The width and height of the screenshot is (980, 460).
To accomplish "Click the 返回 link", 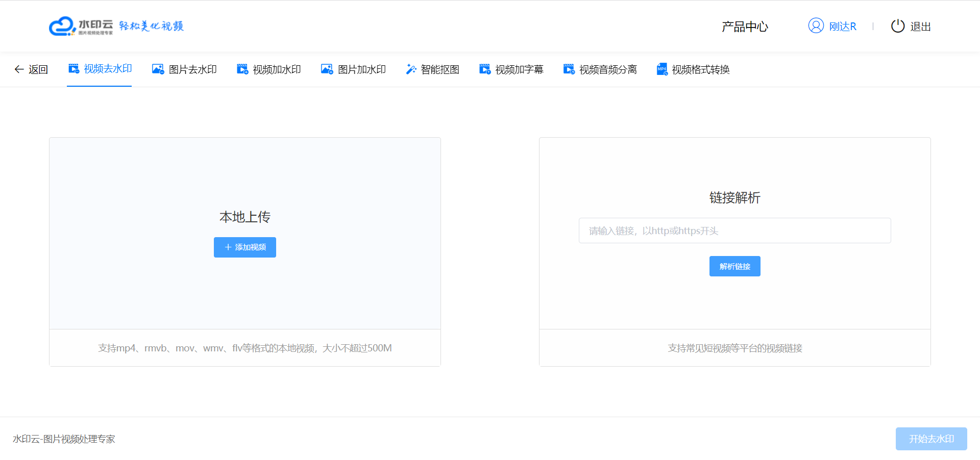I will (x=31, y=69).
